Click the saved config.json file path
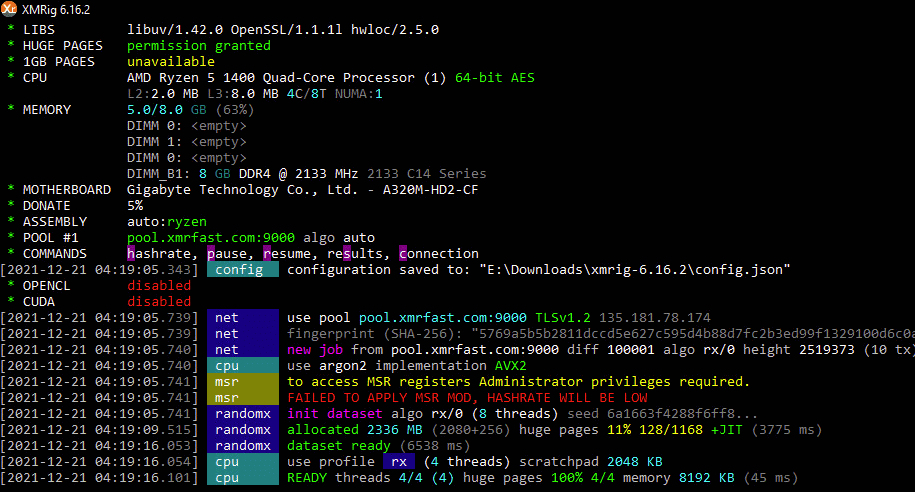 tap(636, 270)
